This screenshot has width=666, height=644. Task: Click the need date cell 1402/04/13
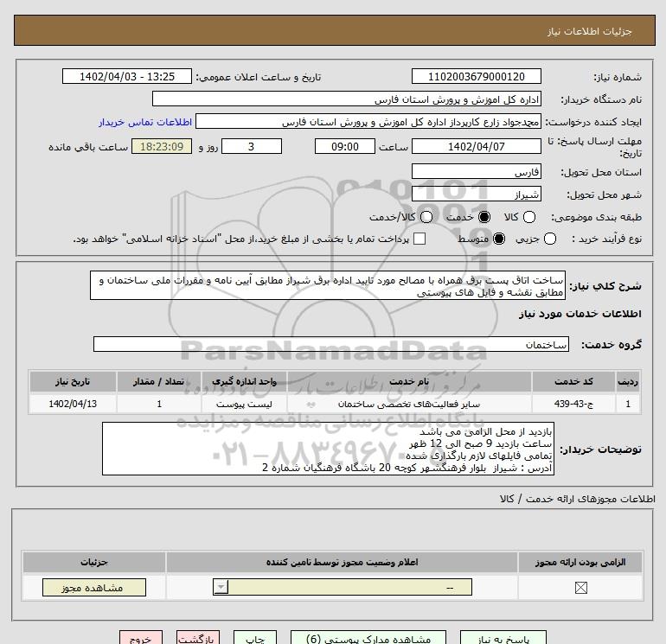pos(73,404)
